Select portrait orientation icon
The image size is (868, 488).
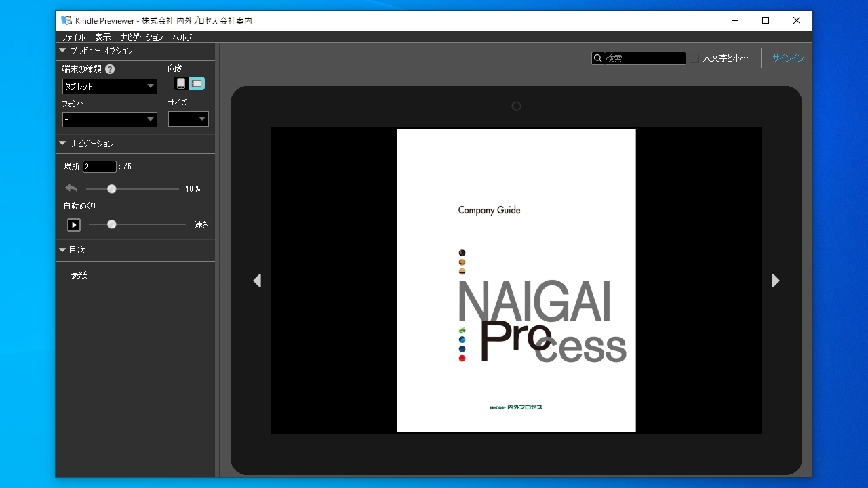[x=181, y=83]
